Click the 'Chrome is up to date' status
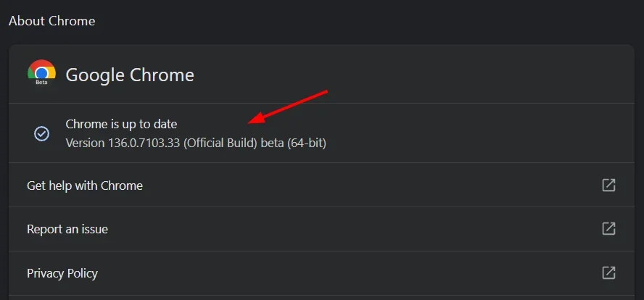 (x=121, y=125)
